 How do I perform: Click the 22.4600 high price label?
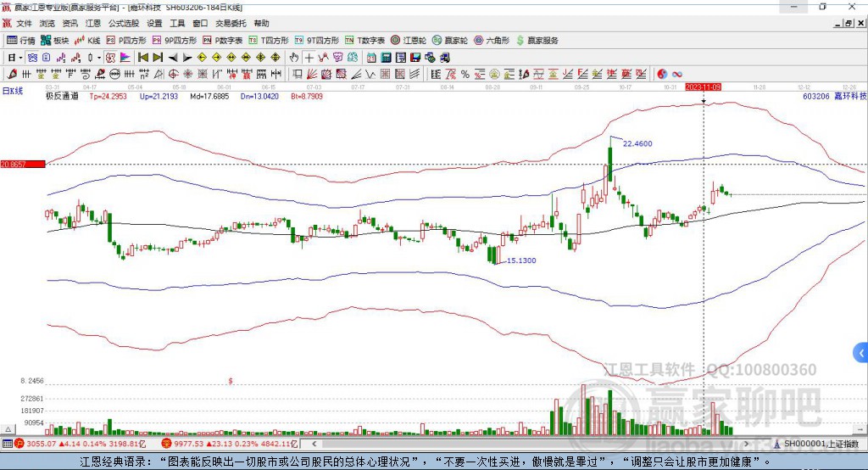coord(637,143)
